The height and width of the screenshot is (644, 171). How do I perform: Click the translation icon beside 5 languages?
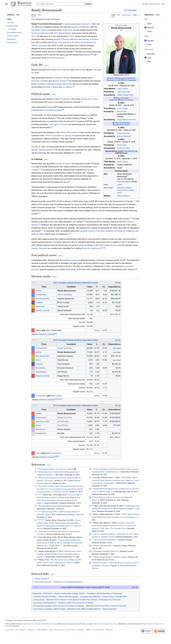click(125, 10)
